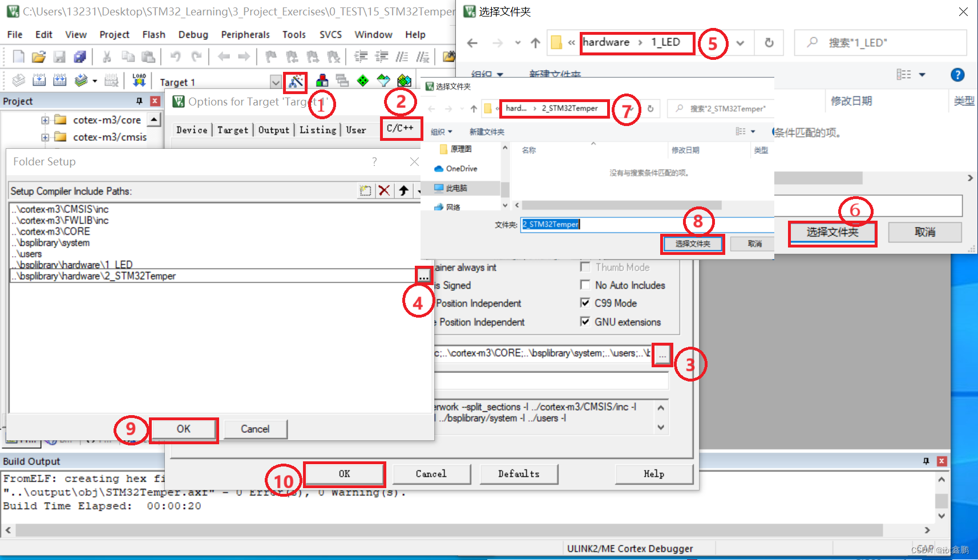The image size is (978, 560).
Task: Confirm Folder Setup with OK
Action: 184,429
